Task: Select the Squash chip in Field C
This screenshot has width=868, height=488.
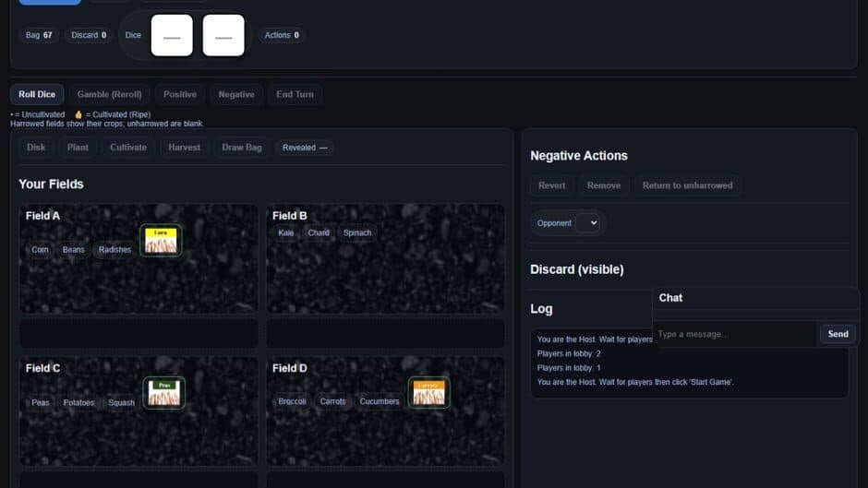Action: point(121,403)
